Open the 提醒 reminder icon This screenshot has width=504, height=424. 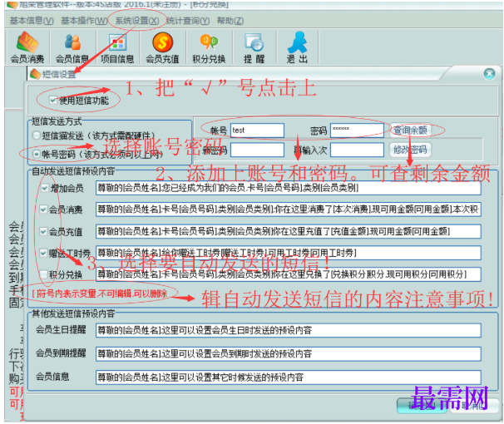click(x=254, y=47)
